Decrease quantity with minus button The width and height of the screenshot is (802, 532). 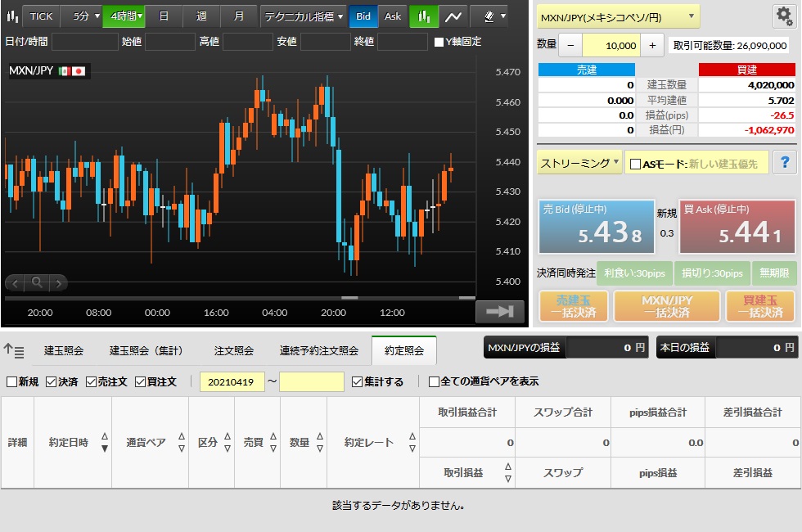[x=570, y=46]
